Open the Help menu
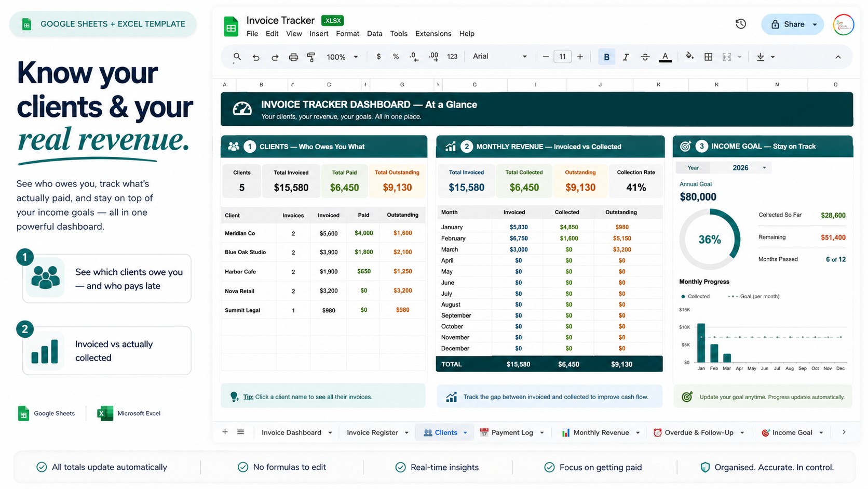 coord(467,34)
